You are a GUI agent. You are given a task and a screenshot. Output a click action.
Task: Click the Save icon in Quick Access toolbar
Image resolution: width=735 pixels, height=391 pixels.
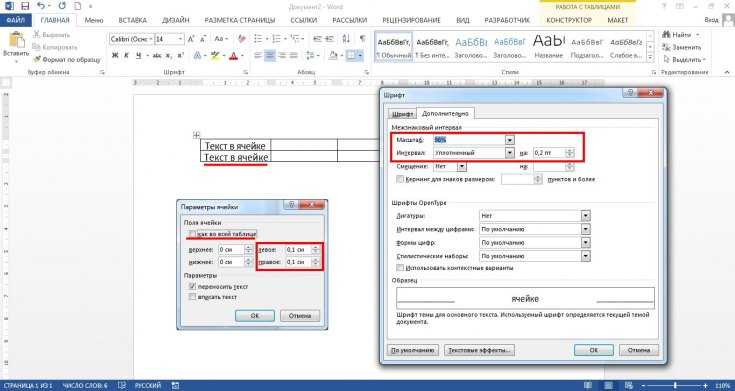(x=25, y=7)
